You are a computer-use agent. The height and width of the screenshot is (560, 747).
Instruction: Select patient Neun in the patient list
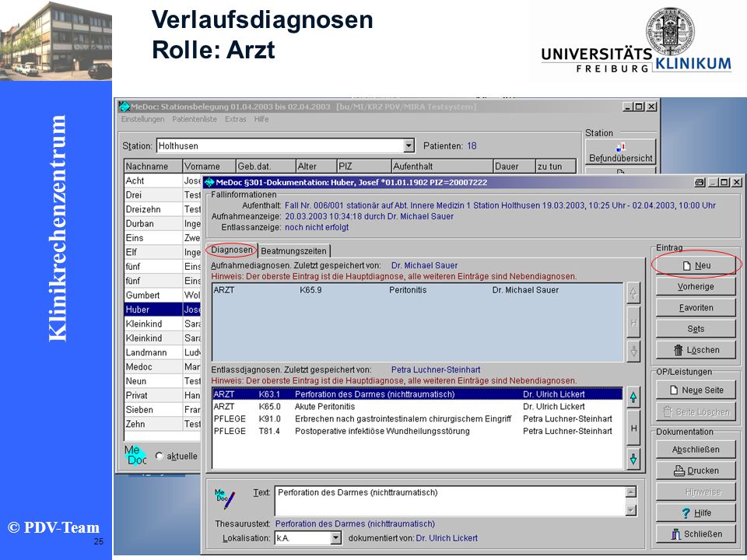click(163, 381)
